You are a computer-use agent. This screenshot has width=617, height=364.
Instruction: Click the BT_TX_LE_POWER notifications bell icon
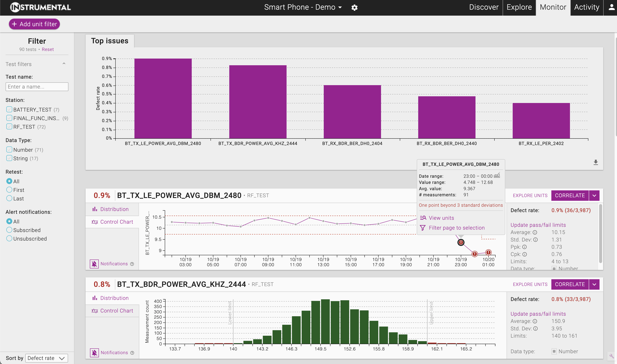point(94,264)
